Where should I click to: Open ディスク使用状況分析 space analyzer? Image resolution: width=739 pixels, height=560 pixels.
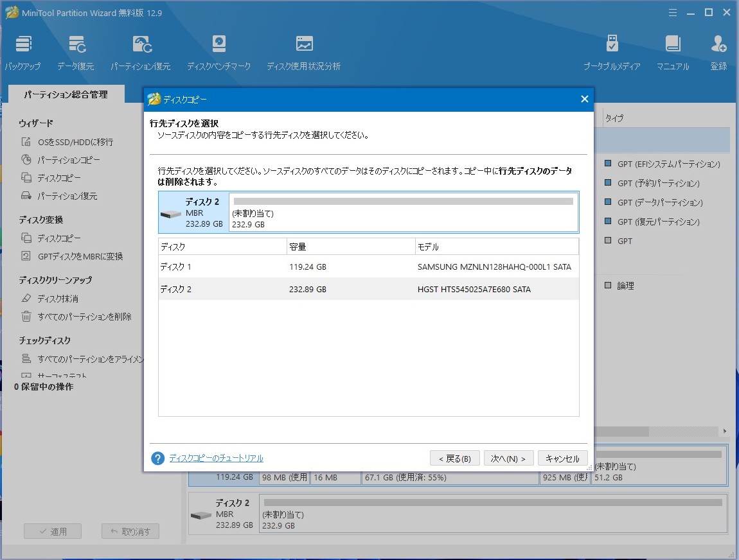point(303,53)
